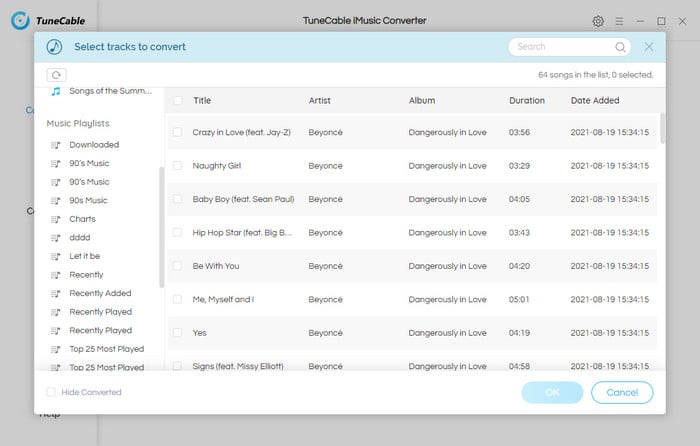The height and width of the screenshot is (446, 700).
Task: Click the Let it be playlist icon
Action: tap(55, 256)
